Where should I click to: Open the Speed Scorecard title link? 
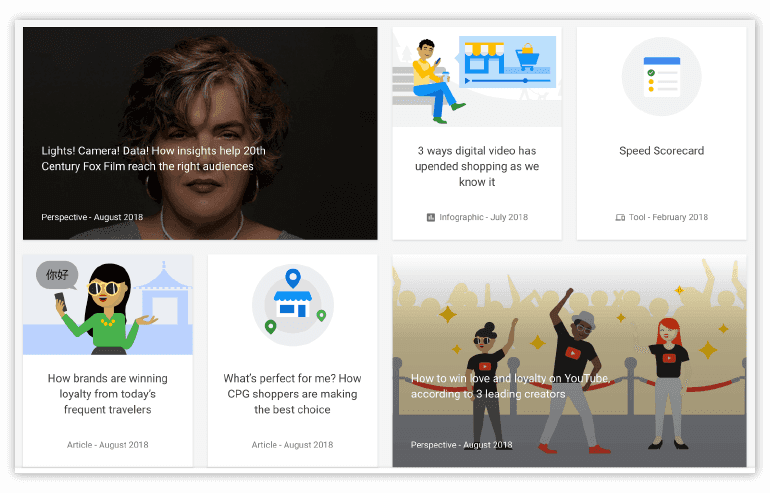click(661, 151)
